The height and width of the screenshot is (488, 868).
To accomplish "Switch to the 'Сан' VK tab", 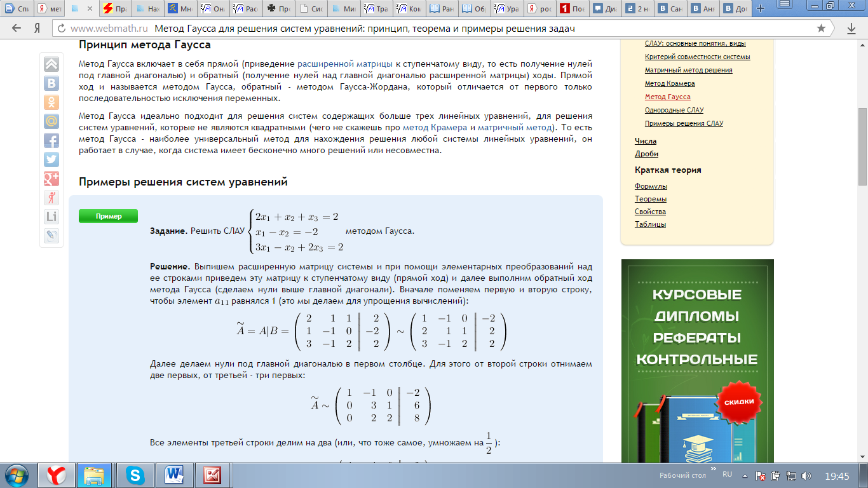I will tap(670, 9).
